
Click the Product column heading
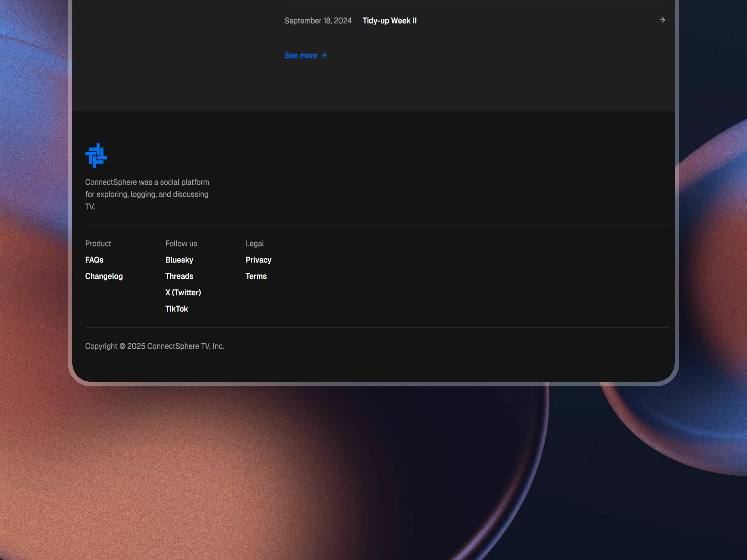click(98, 243)
